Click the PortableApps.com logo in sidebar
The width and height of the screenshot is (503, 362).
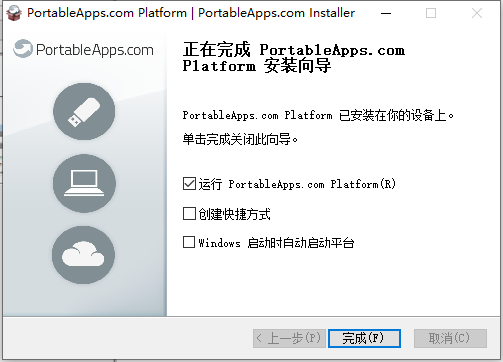83,49
